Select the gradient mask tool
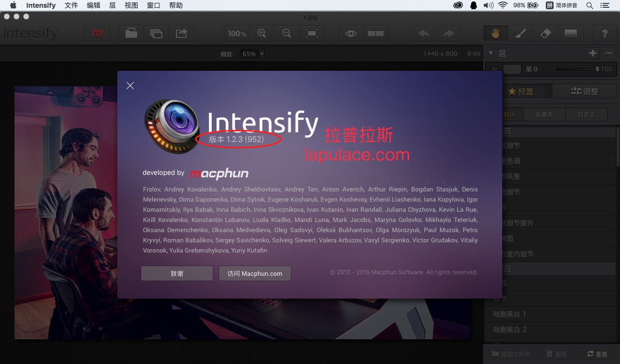 [571, 33]
